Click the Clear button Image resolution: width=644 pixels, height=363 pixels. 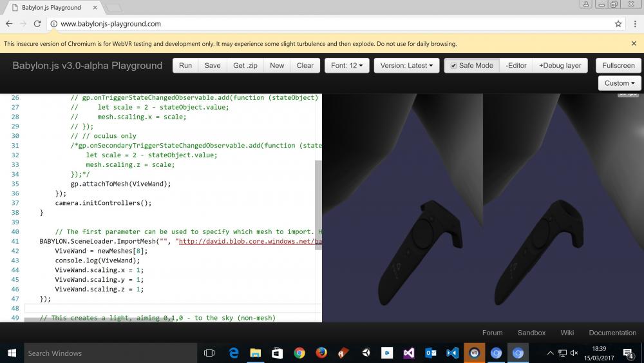click(x=305, y=65)
